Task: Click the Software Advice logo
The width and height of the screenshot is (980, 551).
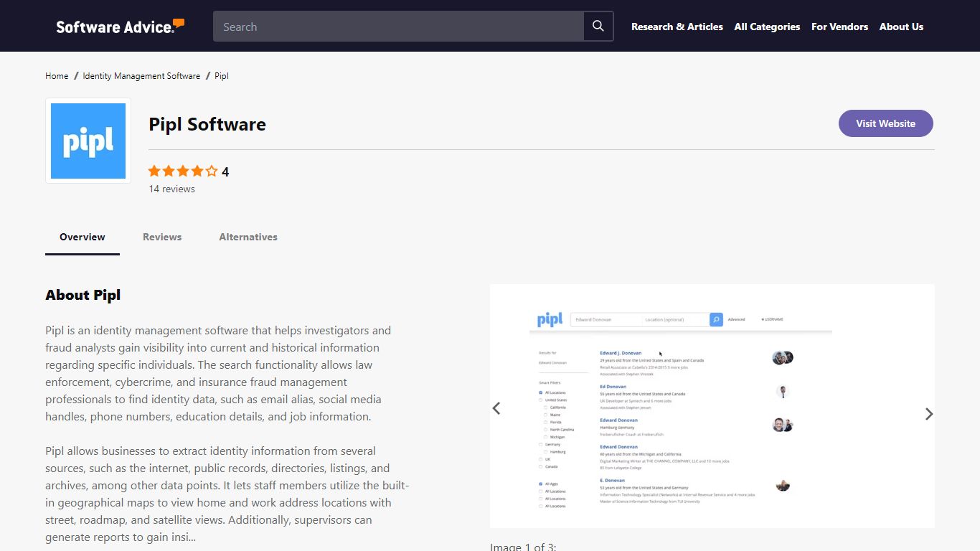Action: 121,27
